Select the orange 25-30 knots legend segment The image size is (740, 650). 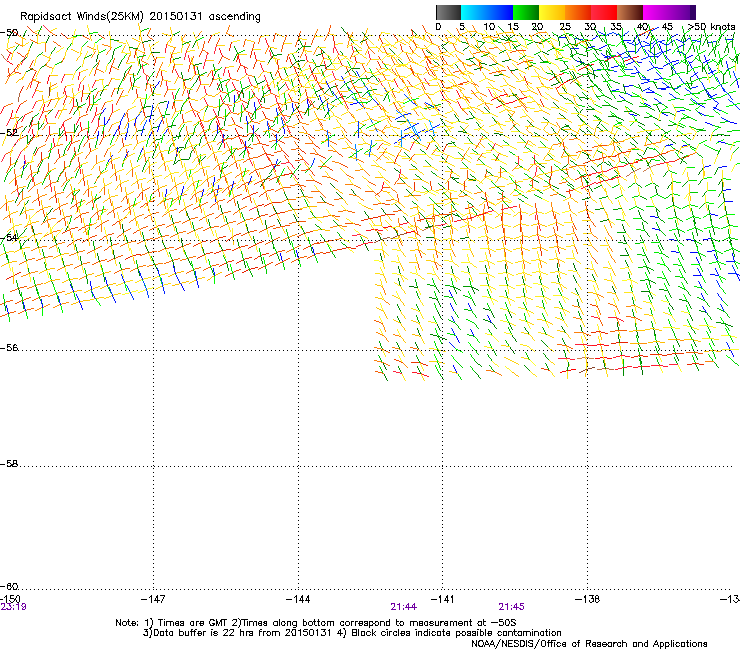click(x=578, y=12)
